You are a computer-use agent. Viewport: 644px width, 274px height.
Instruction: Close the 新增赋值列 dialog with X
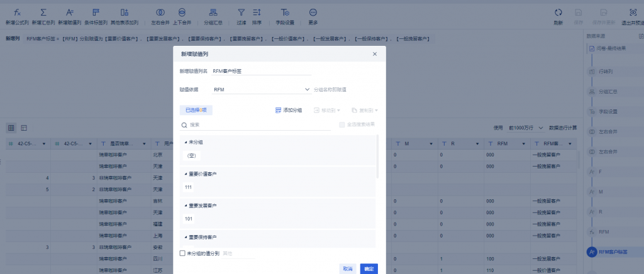pyautogui.click(x=375, y=54)
